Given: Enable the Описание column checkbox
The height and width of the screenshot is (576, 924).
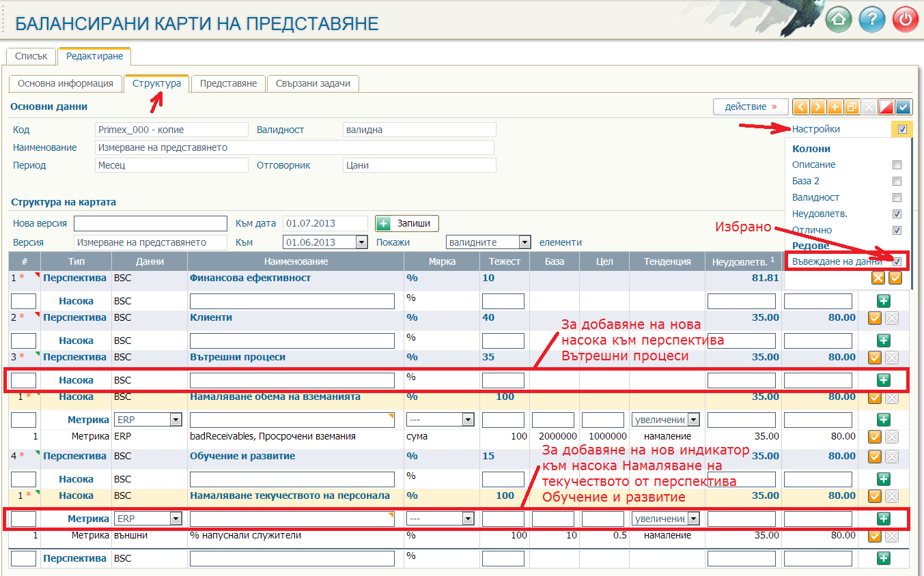Looking at the screenshot, I should point(897,164).
